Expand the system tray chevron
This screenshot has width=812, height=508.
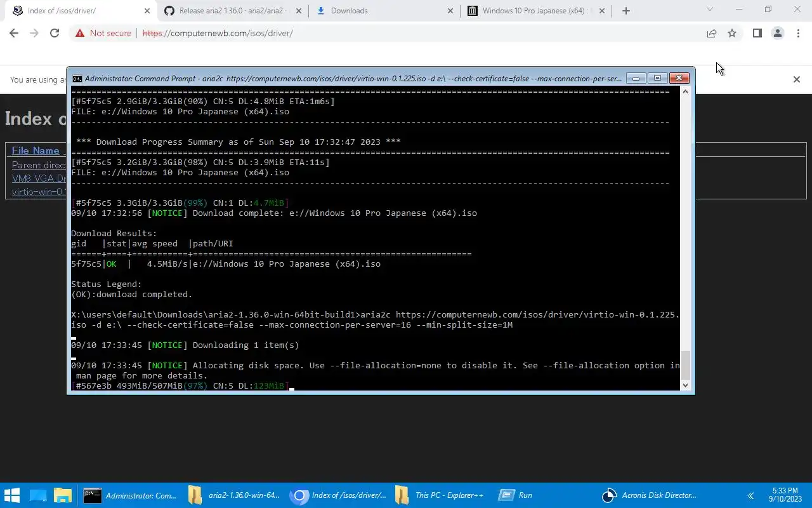tap(751, 495)
